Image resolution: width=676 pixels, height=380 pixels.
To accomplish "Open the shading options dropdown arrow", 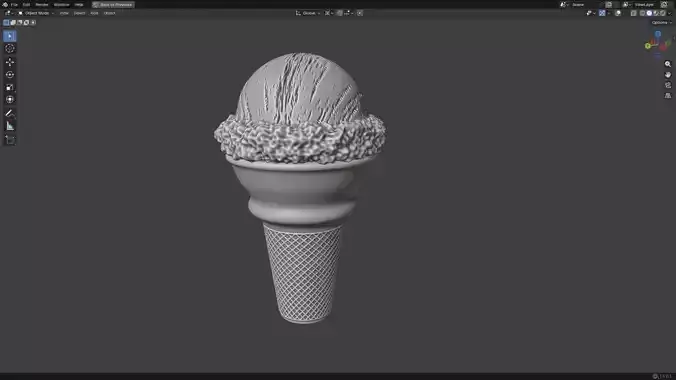I will (670, 13).
